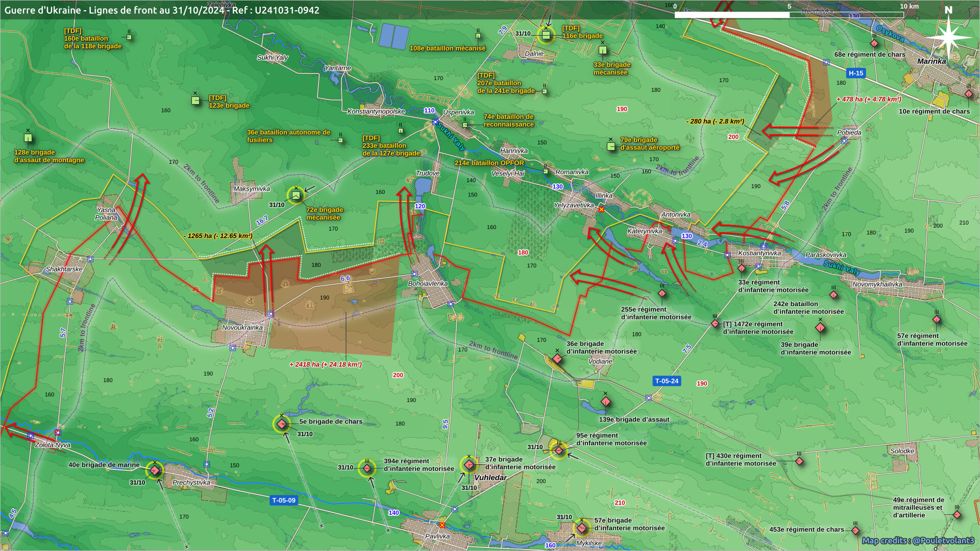Viewport: 980px width, 551px height.
Task: Click the T-05-09 road sign
Action: click(284, 500)
